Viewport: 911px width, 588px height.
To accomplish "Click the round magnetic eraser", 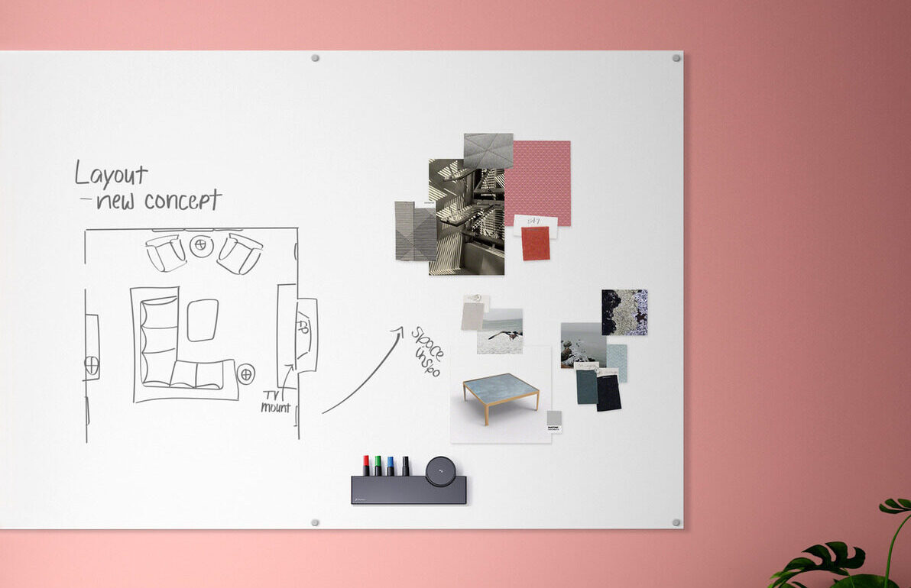I will coord(440,471).
